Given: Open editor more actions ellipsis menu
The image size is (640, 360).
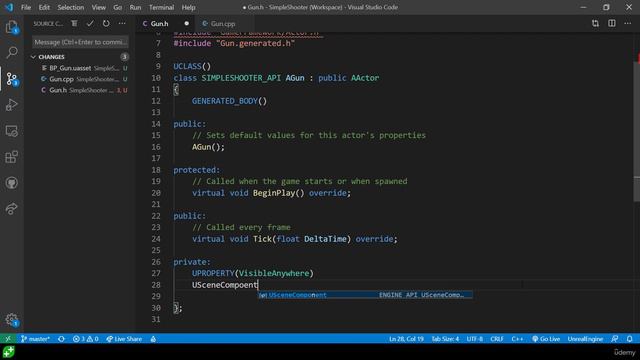Looking at the screenshot, I should pyautogui.click(x=628, y=24).
